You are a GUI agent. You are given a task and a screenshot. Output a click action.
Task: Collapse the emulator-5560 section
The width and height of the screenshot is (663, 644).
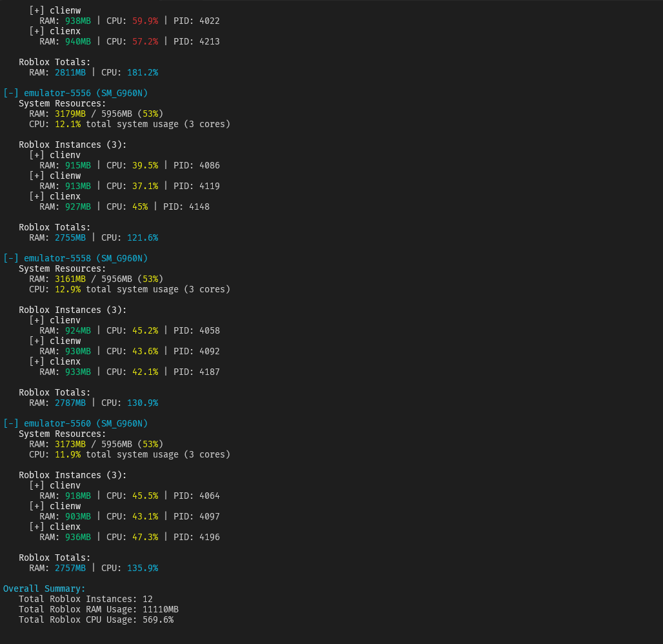(x=10, y=423)
